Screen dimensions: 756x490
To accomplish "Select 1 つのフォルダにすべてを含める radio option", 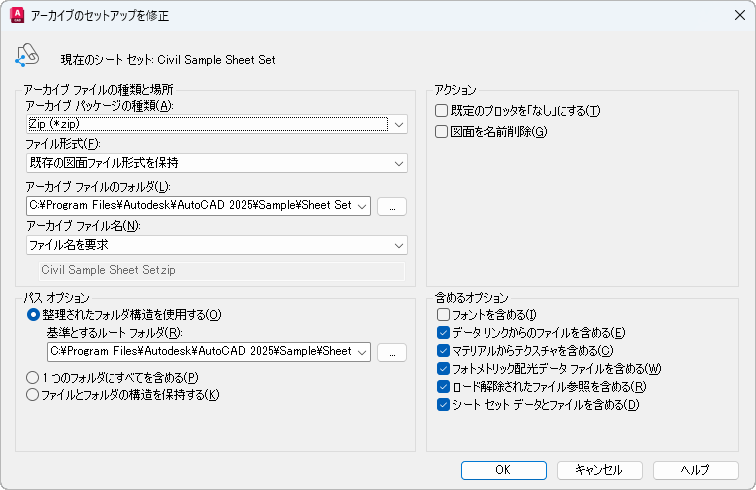I will coord(33,377).
